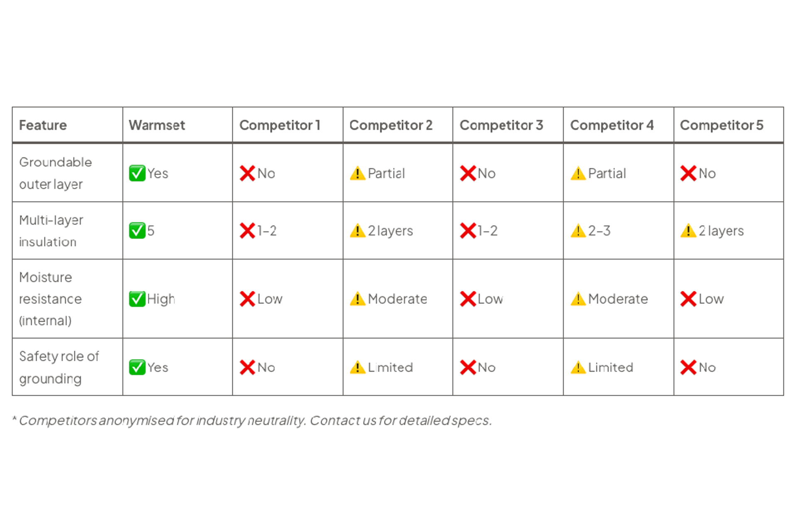This screenshot has height=532, width=798.
Task: Select the Competitor 5 column header
Action: [722, 125]
